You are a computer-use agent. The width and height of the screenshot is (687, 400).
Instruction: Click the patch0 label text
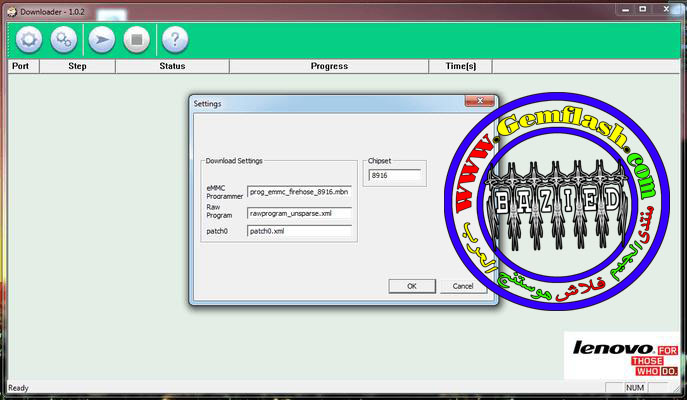pos(217,231)
